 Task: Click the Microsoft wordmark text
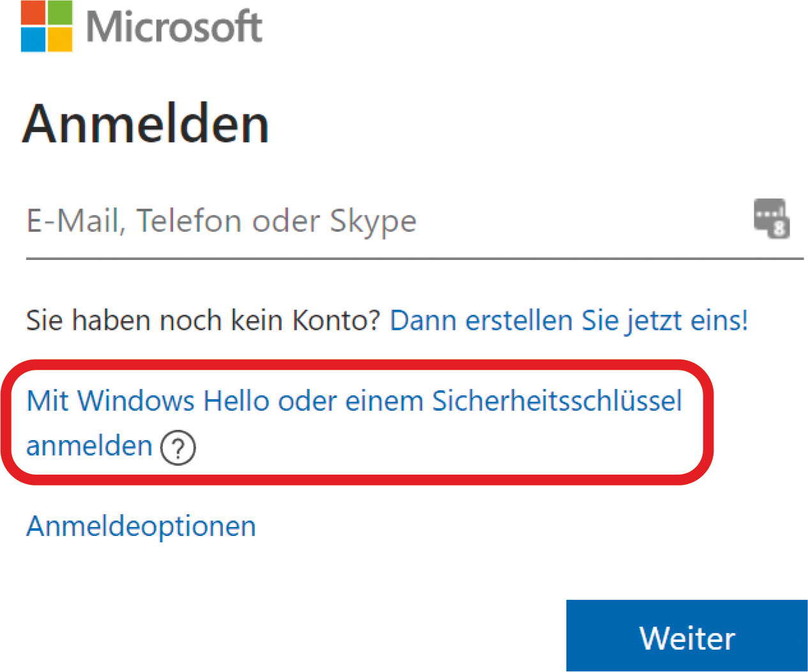pos(174,27)
